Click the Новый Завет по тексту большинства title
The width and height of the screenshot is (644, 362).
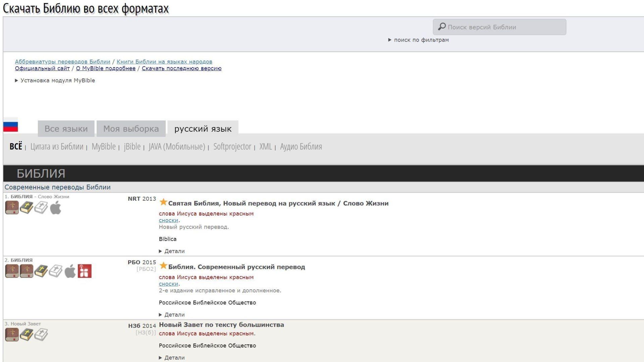click(221, 325)
